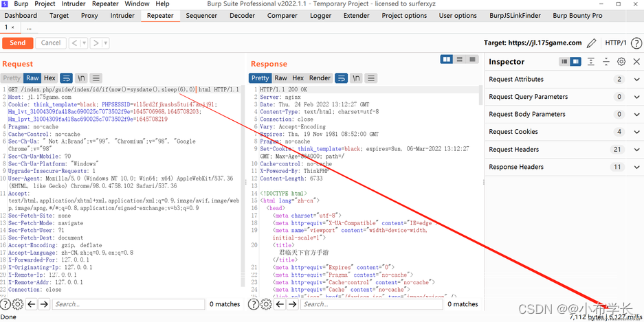Select combined tabbed layout icon

pyautogui.click(x=473, y=60)
